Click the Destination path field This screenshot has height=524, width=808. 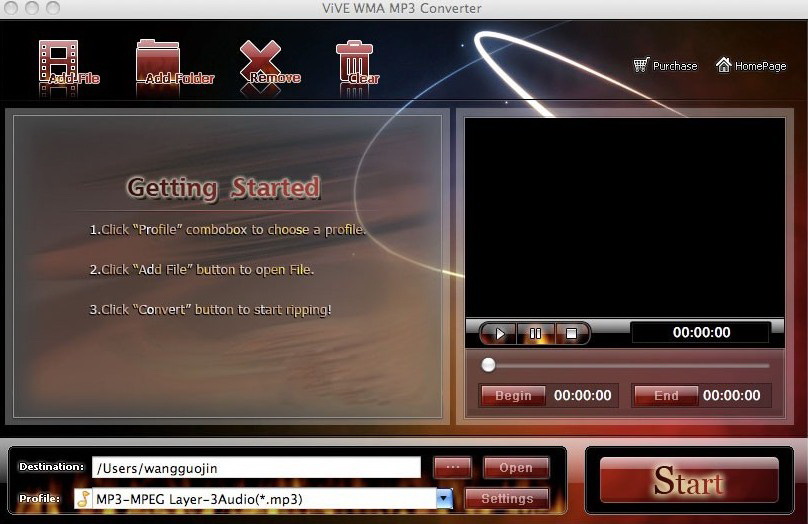click(x=256, y=468)
